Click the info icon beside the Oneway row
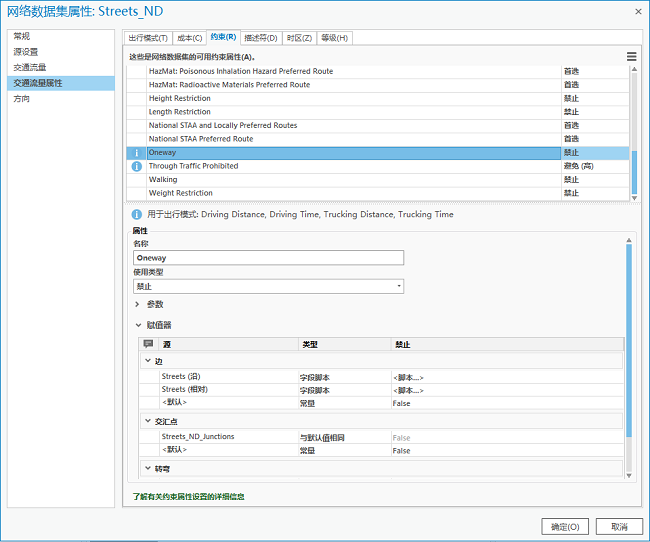The image size is (650, 542). click(x=136, y=153)
